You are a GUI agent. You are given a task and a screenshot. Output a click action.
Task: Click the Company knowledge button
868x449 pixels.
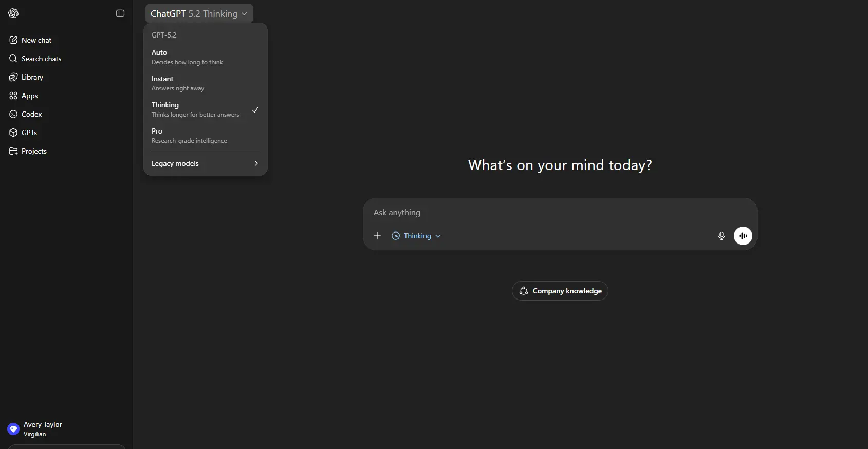pyautogui.click(x=560, y=291)
